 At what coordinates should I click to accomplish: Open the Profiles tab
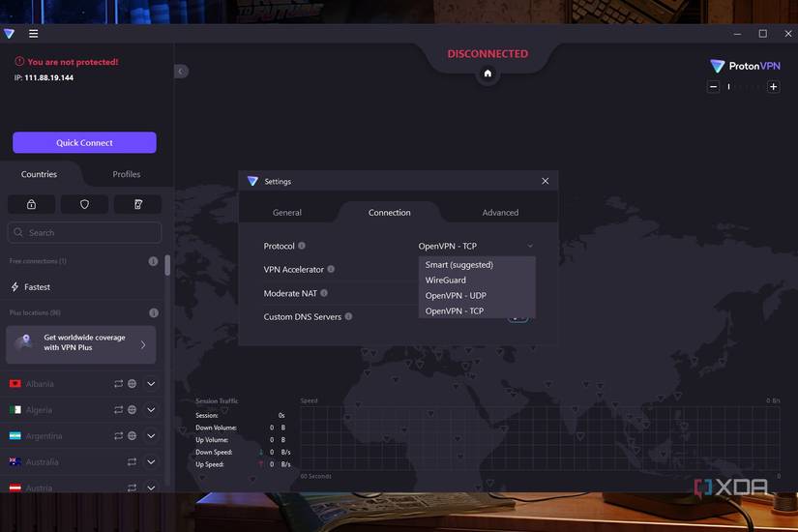[x=126, y=174]
